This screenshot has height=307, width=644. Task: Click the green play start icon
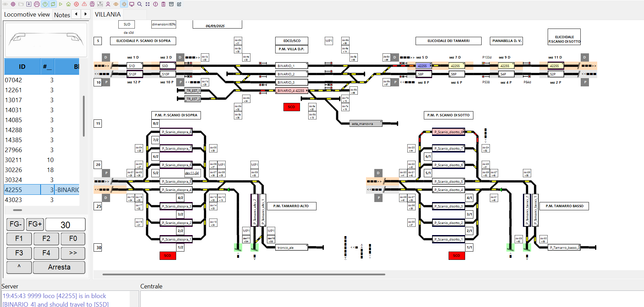pos(61,4)
